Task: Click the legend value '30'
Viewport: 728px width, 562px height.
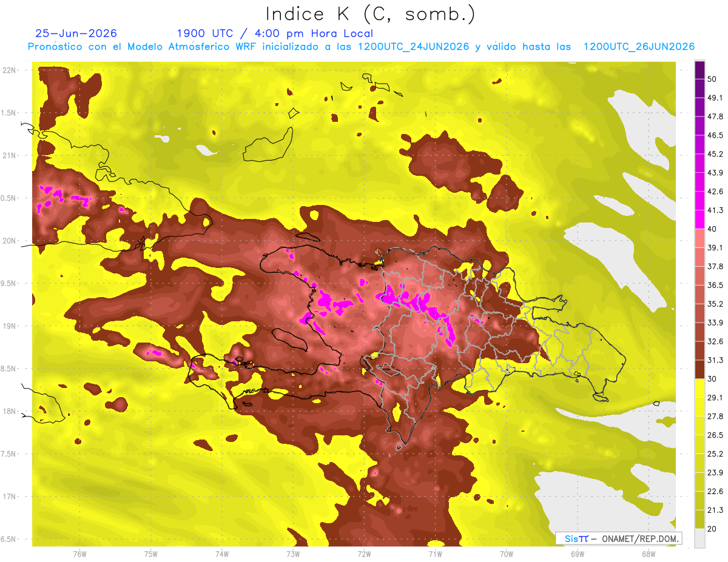Action: [x=712, y=379]
